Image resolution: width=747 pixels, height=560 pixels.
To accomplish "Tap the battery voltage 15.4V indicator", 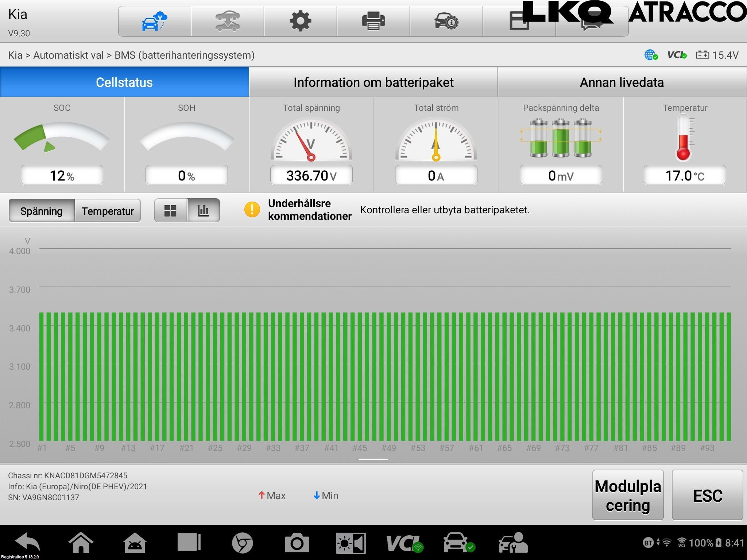I will pyautogui.click(x=717, y=55).
